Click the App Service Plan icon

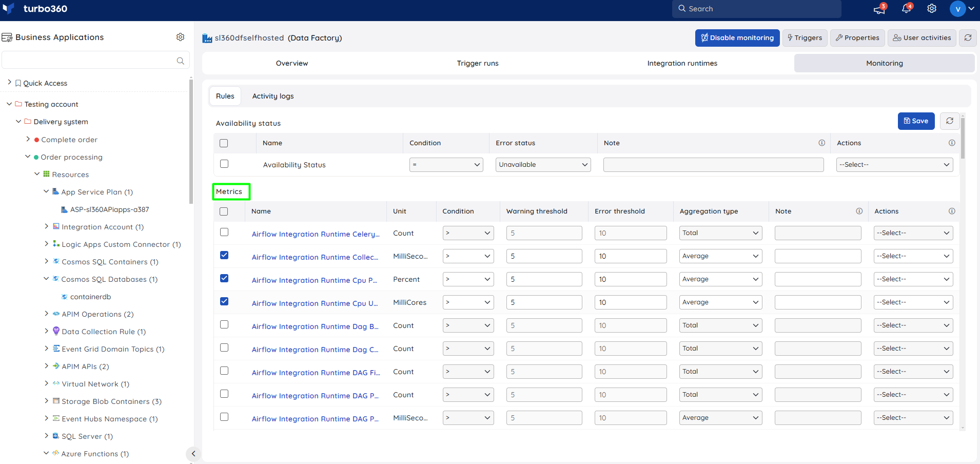56,191
